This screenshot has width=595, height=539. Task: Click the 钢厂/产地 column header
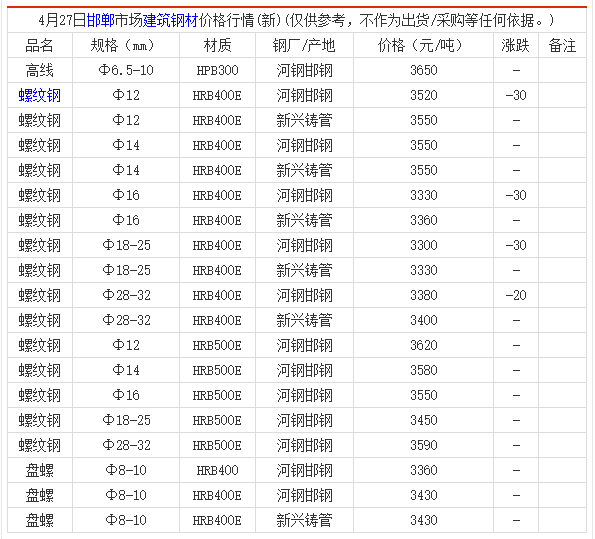(x=304, y=46)
